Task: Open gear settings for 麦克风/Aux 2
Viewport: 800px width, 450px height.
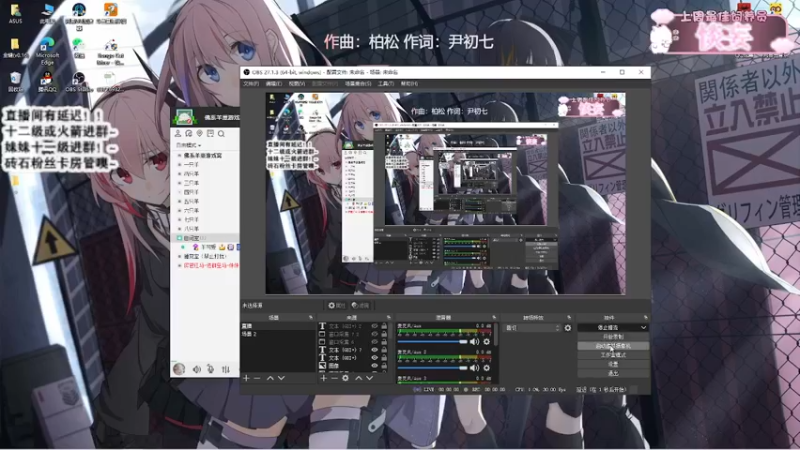Action: click(x=487, y=367)
